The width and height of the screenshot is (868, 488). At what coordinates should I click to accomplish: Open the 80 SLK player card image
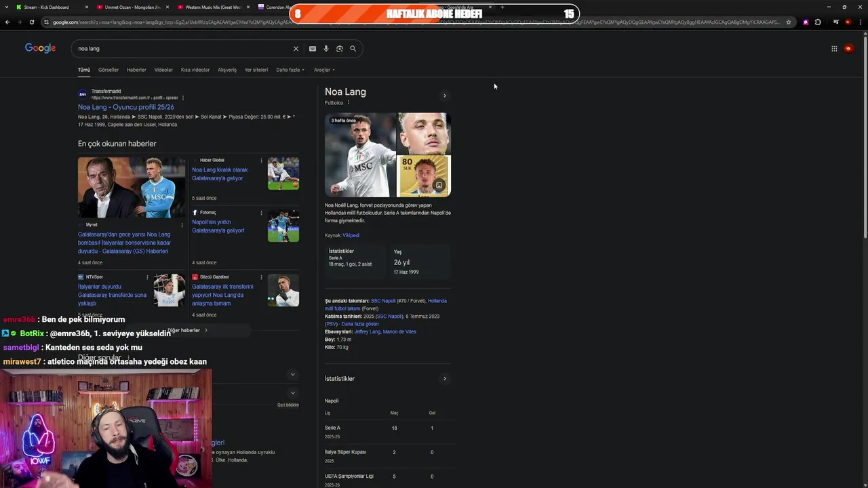coord(424,176)
